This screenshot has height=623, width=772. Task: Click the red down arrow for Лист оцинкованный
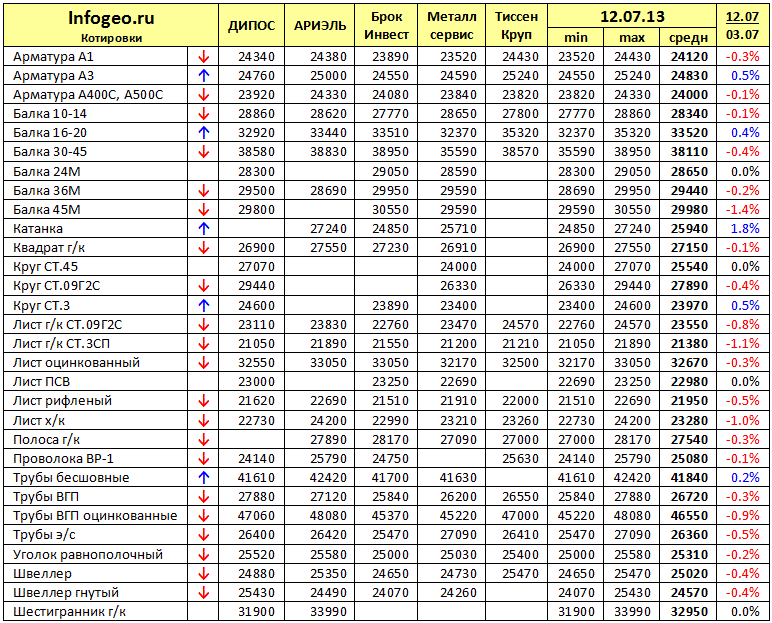pos(203,363)
